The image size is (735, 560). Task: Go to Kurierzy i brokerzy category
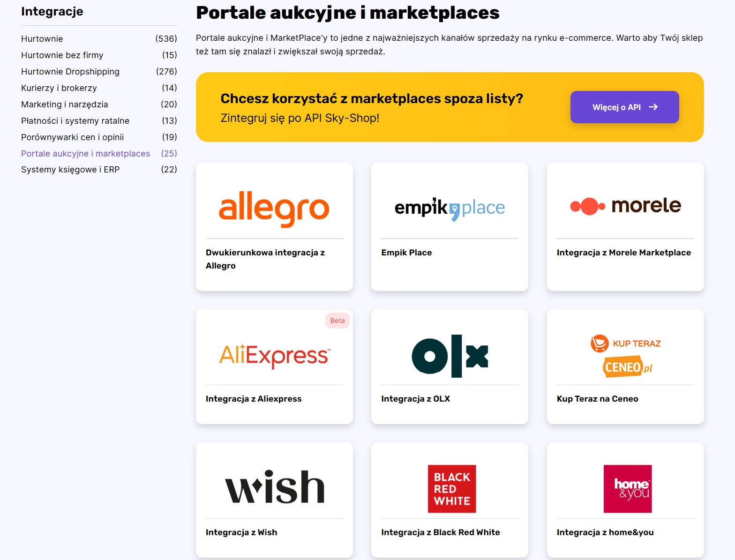[59, 88]
